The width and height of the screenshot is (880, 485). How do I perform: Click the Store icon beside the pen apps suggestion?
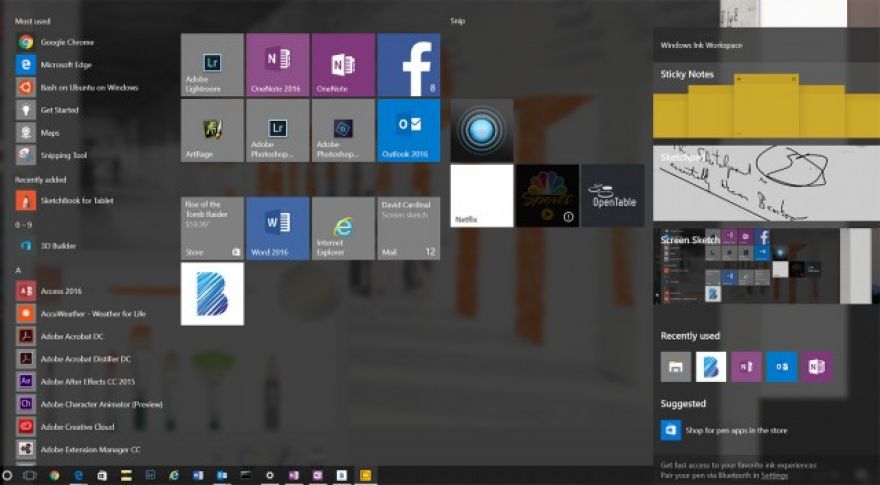671,430
